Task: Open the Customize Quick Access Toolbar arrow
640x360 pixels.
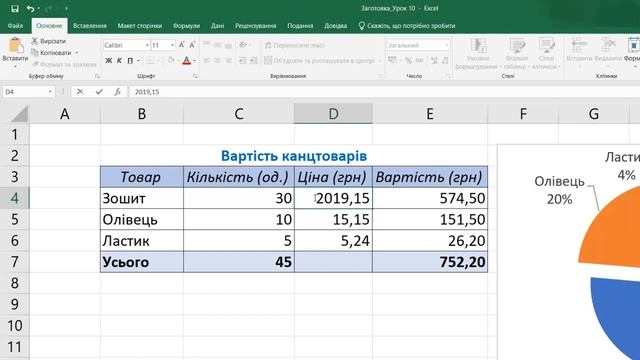Action: 66,9
